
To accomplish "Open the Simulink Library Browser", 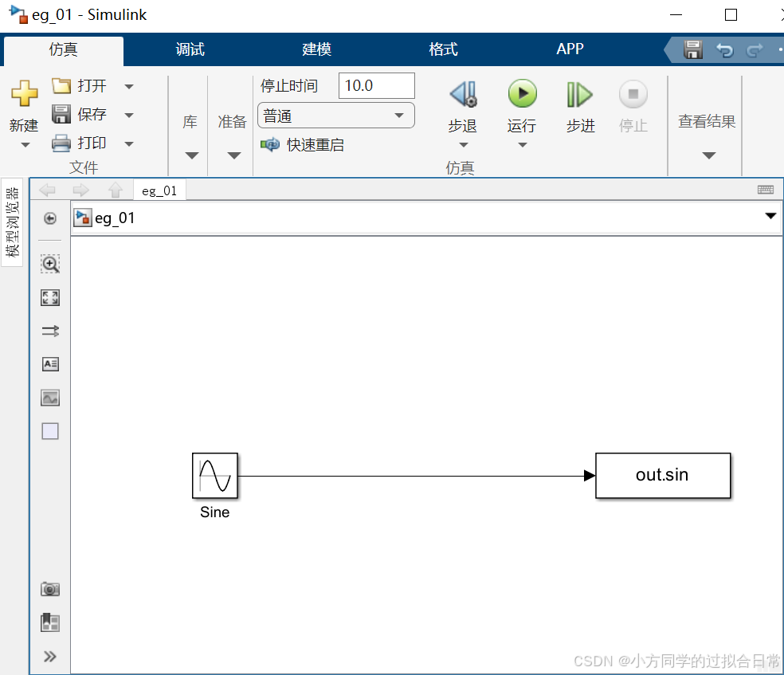I will pyautogui.click(x=190, y=121).
